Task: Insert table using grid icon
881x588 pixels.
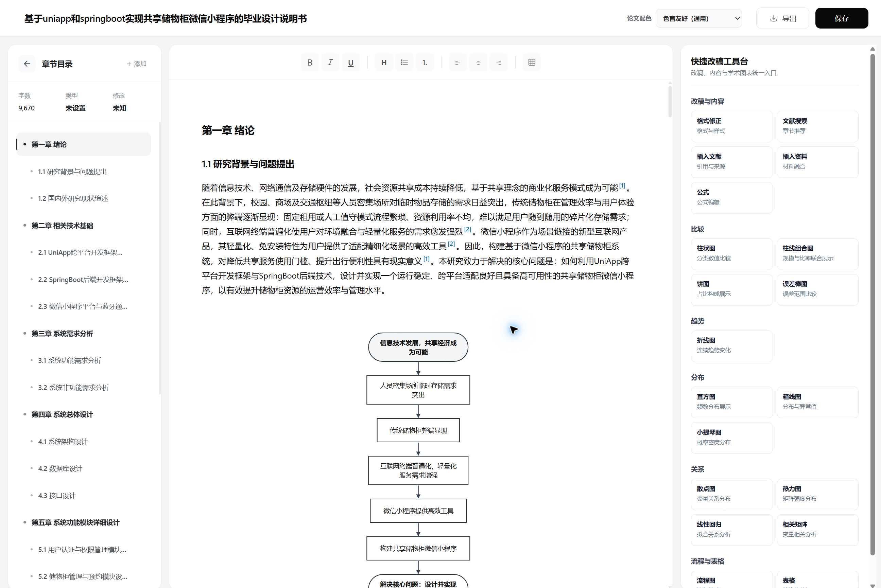Action: tap(532, 62)
